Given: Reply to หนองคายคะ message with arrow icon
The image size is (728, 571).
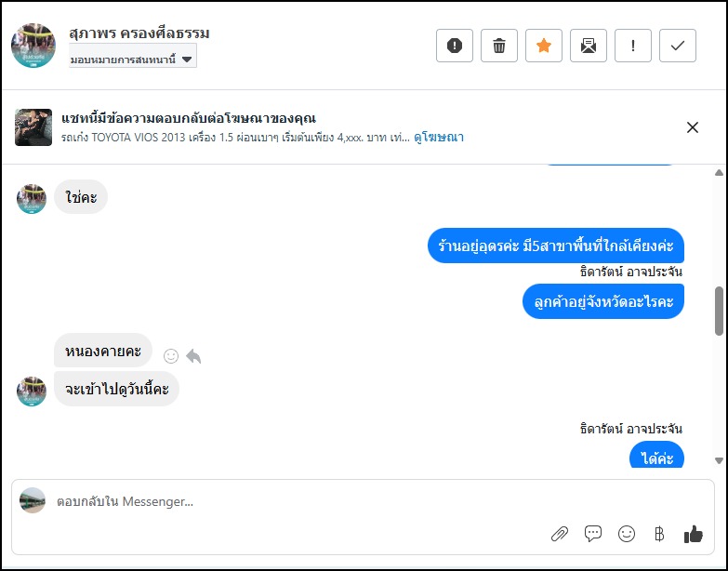Looking at the screenshot, I should [x=193, y=356].
